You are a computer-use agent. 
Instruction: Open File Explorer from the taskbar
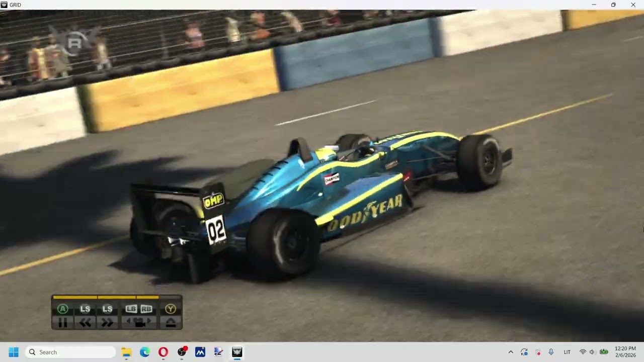pyautogui.click(x=126, y=352)
